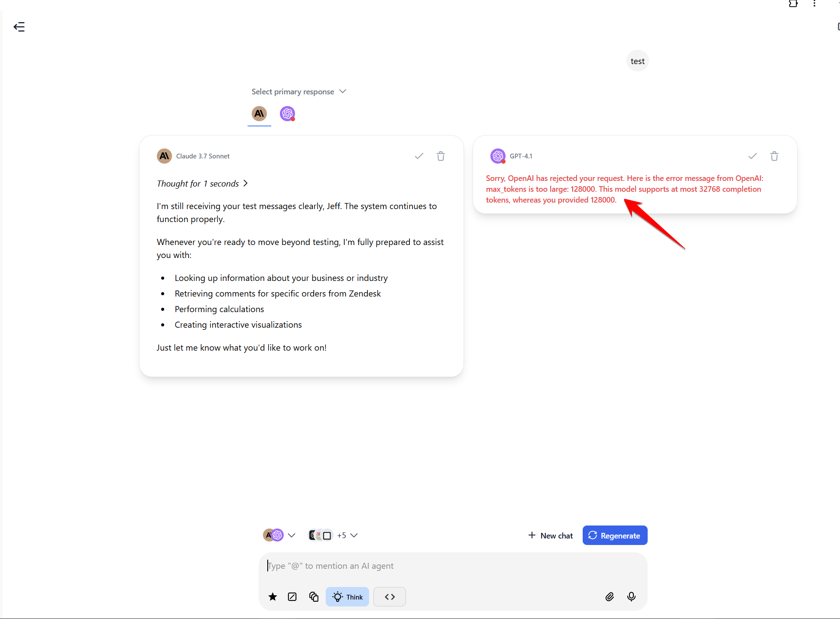Viewport: 840px width, 619px height.
Task: Click the star favorites icon
Action: click(272, 597)
